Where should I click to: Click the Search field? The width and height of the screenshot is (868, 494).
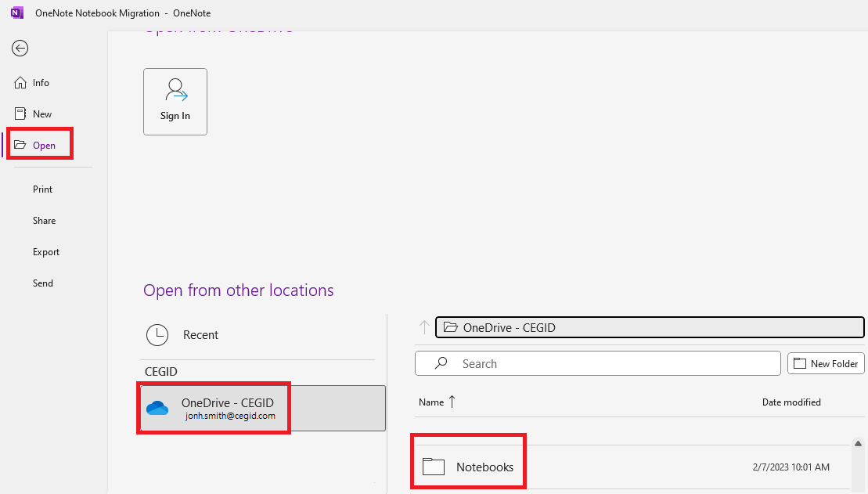coord(598,364)
